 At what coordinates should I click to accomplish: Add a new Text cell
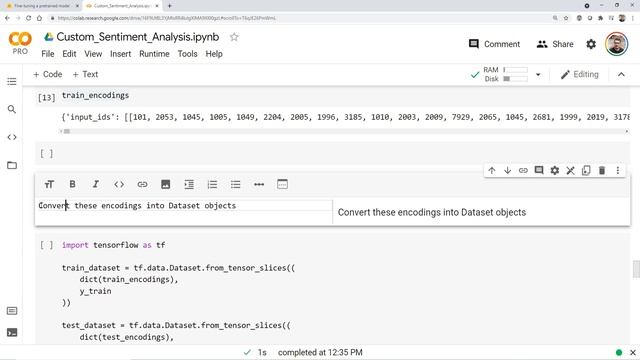pyautogui.click(x=85, y=74)
